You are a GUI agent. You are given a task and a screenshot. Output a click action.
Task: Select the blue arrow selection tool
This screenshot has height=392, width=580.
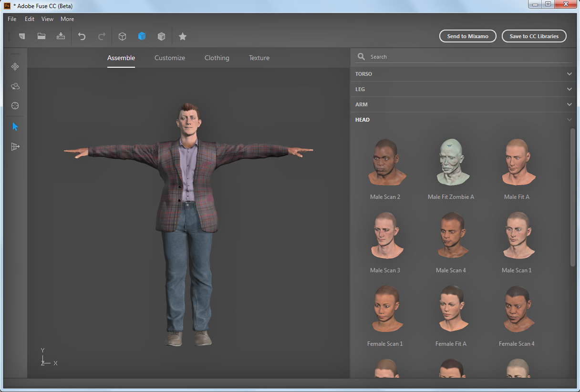pyautogui.click(x=15, y=126)
